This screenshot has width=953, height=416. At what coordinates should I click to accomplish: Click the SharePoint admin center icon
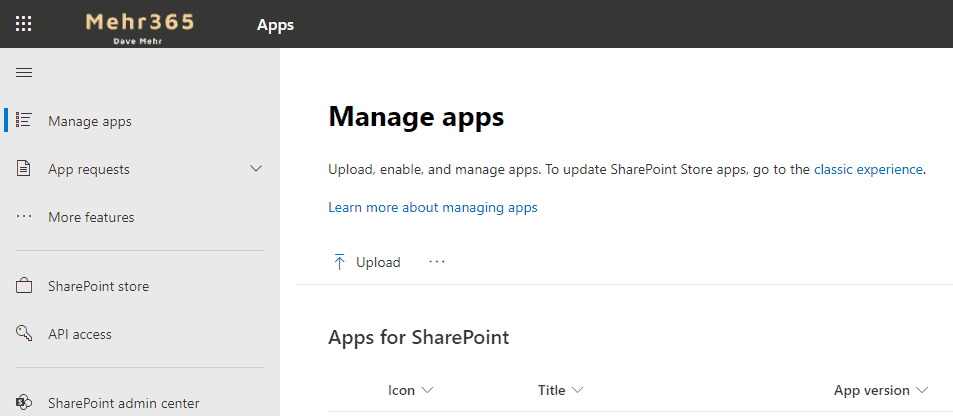tap(24, 403)
